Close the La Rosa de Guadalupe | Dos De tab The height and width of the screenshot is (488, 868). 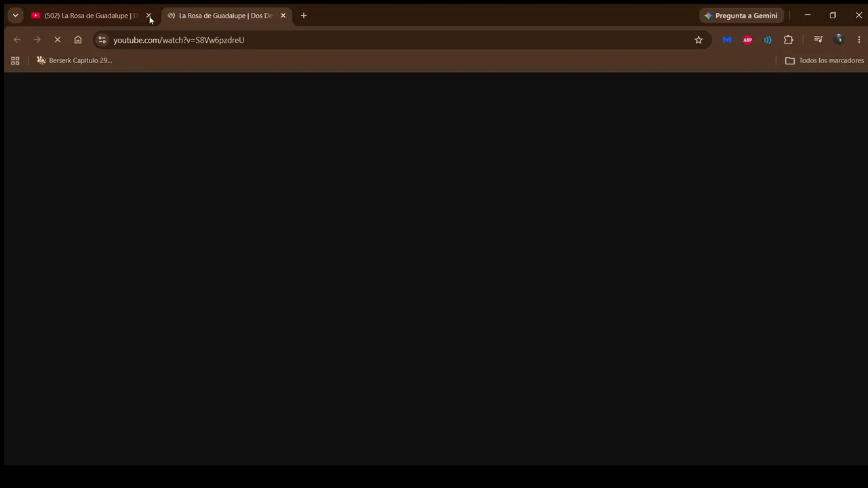[x=283, y=16]
